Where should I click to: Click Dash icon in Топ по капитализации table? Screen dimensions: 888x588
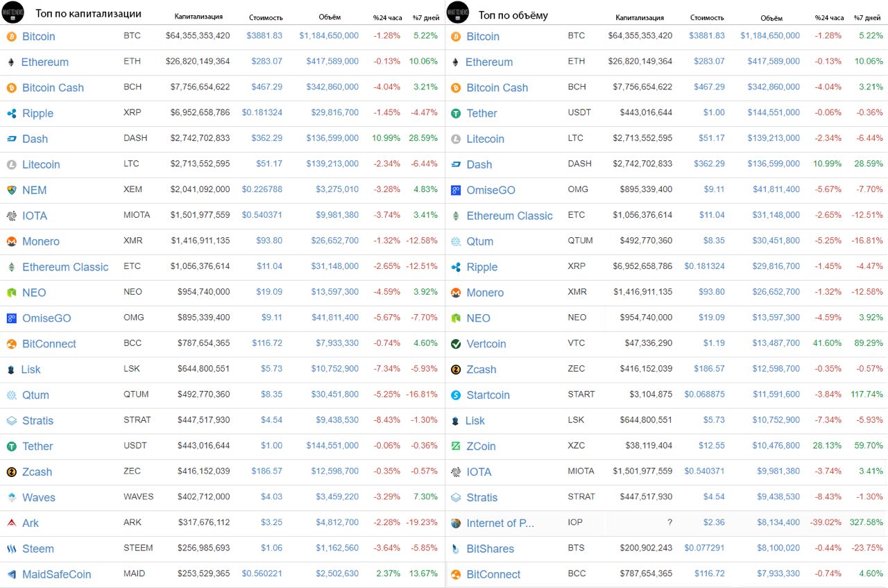[11, 139]
